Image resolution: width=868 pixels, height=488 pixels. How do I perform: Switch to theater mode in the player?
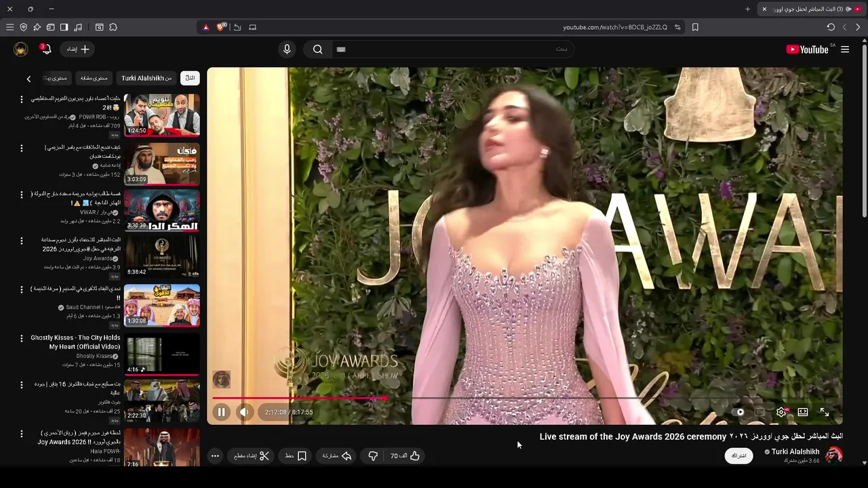click(803, 412)
